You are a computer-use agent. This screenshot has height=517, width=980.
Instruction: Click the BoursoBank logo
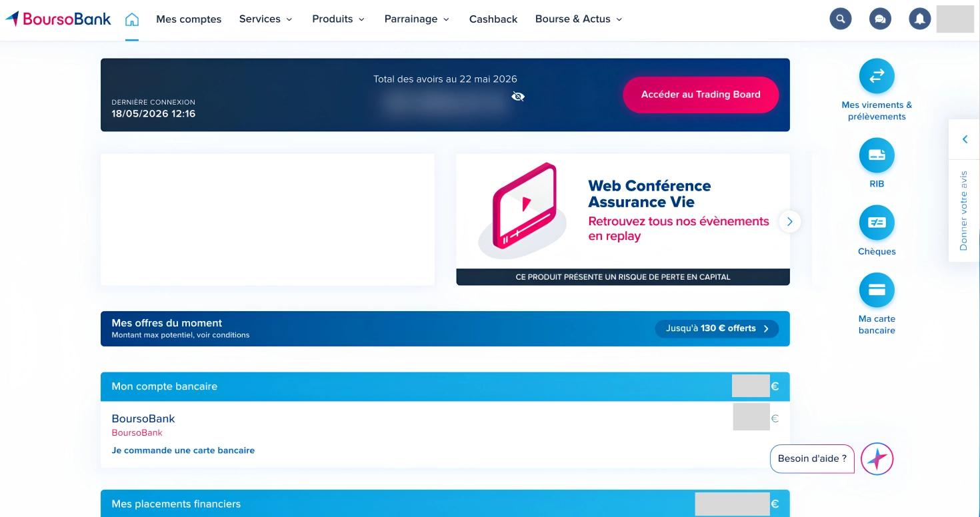click(x=58, y=19)
